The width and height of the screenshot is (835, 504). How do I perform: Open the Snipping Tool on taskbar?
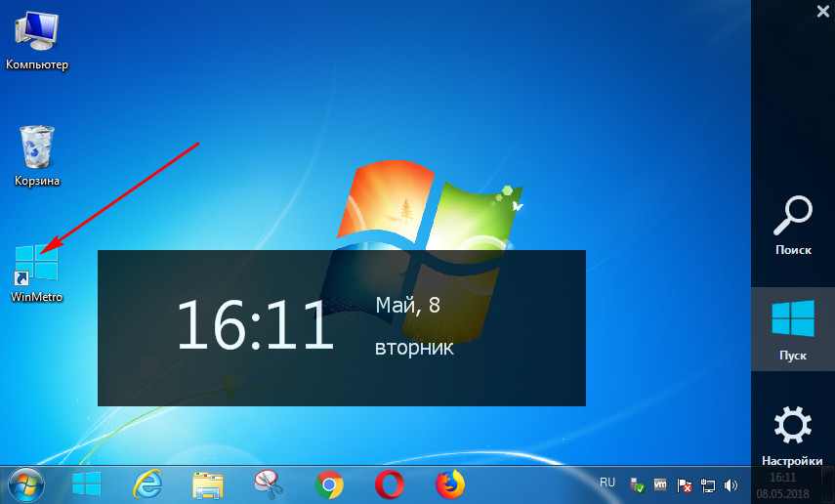click(x=268, y=483)
